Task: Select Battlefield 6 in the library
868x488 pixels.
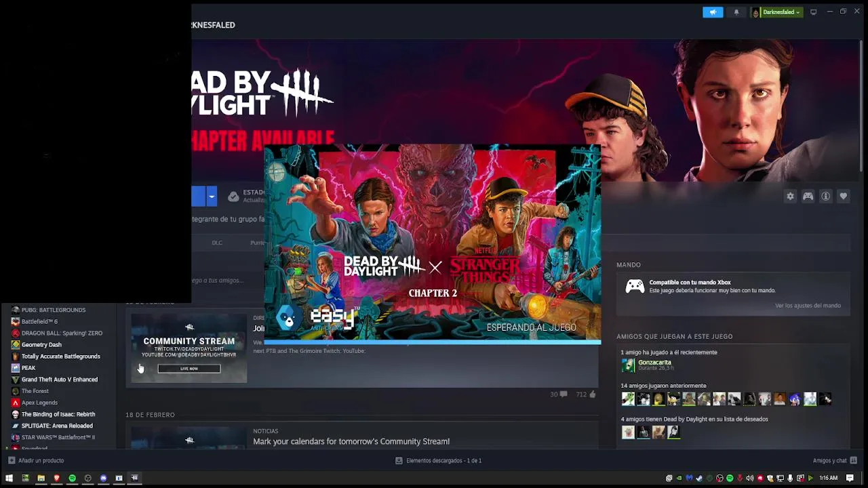Action: (39, 321)
